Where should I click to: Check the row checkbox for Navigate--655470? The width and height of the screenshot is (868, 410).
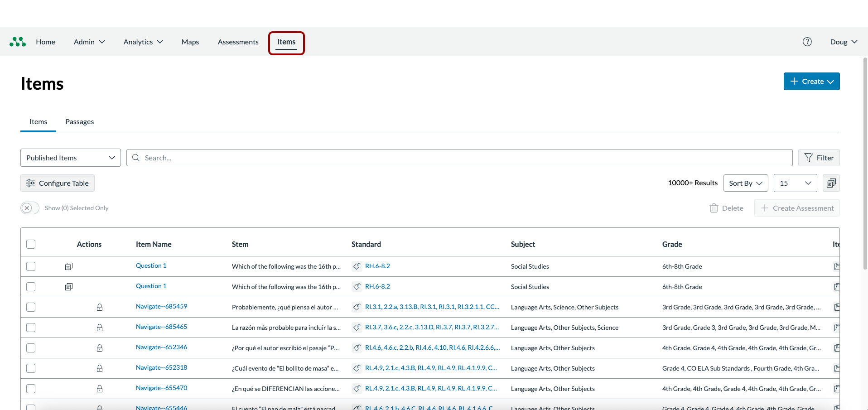(31, 389)
